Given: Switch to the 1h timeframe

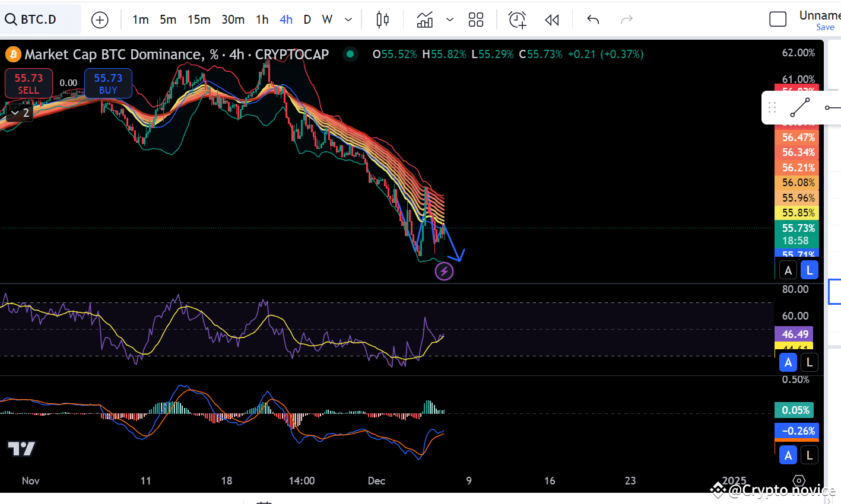Looking at the screenshot, I should [262, 20].
